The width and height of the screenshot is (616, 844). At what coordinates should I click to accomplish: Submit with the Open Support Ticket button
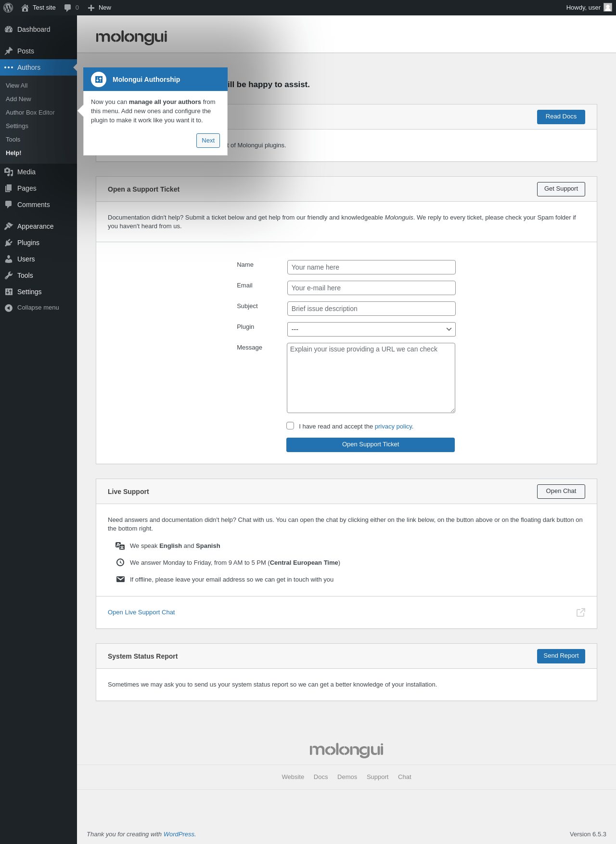pos(371,445)
